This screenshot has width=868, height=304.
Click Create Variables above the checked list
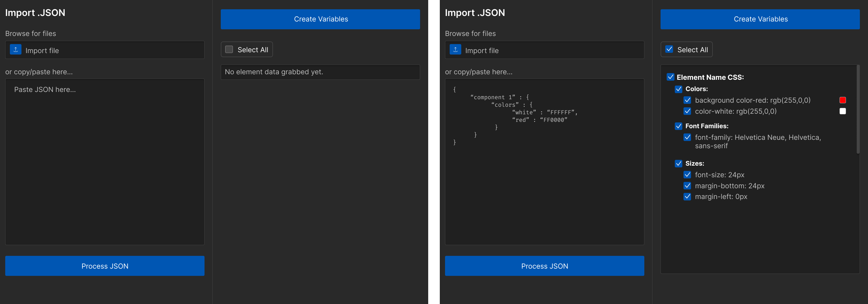click(760, 19)
